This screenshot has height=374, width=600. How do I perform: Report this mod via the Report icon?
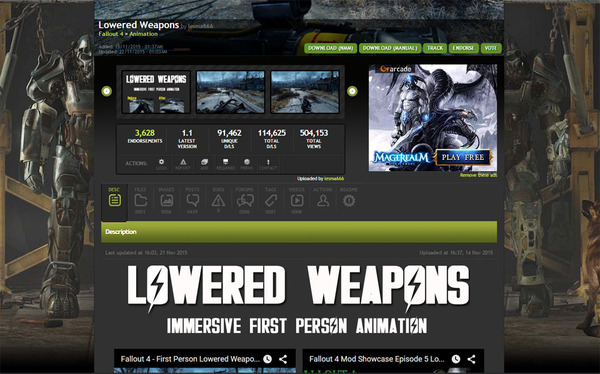183,164
